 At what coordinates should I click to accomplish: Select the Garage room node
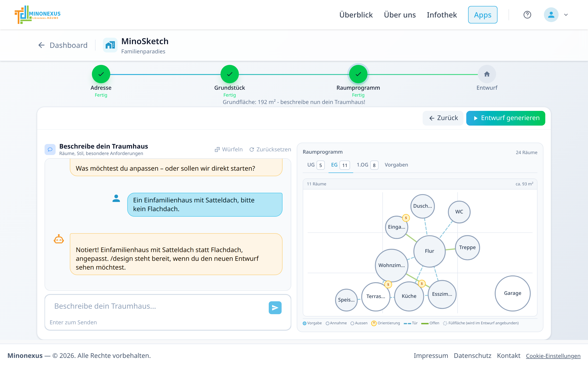coord(512,293)
